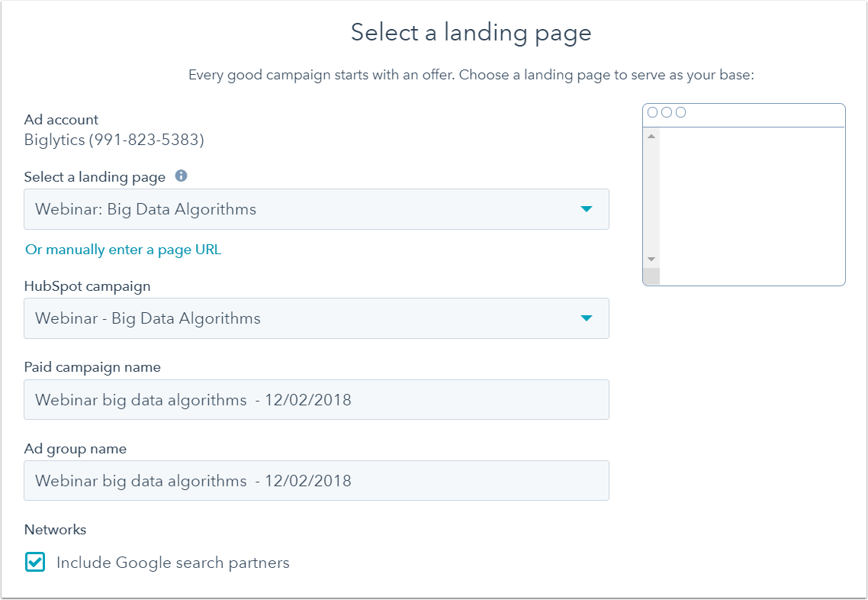Click the caret arrow of the landing page selector

[587, 209]
